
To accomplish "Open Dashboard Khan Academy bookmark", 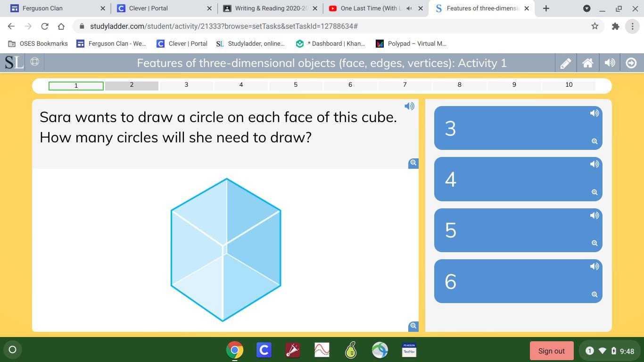I will tap(330, 43).
